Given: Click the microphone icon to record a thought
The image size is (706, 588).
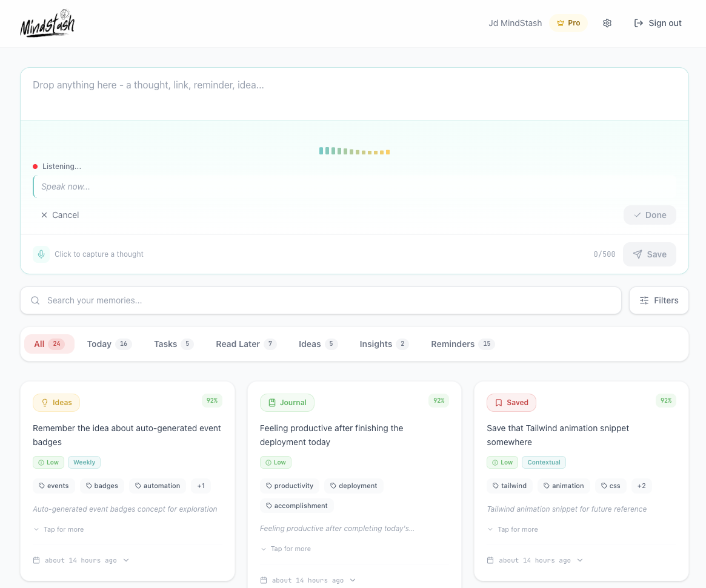Looking at the screenshot, I should click(x=41, y=254).
